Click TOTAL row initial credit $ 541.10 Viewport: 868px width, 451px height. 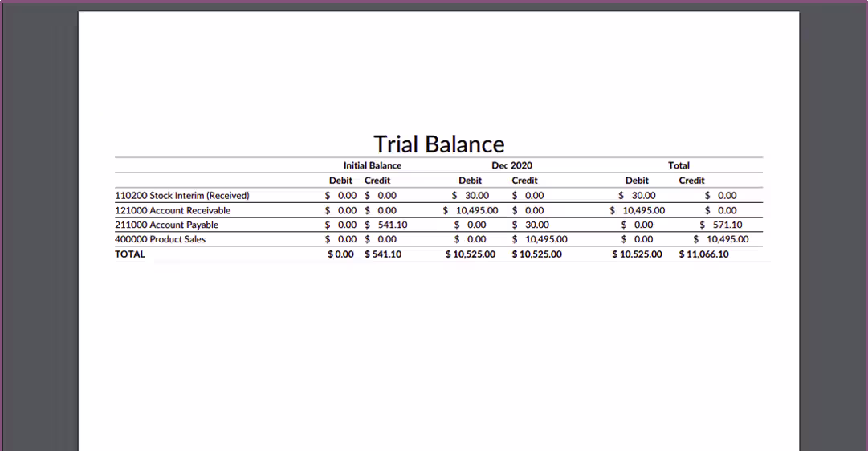383,254
